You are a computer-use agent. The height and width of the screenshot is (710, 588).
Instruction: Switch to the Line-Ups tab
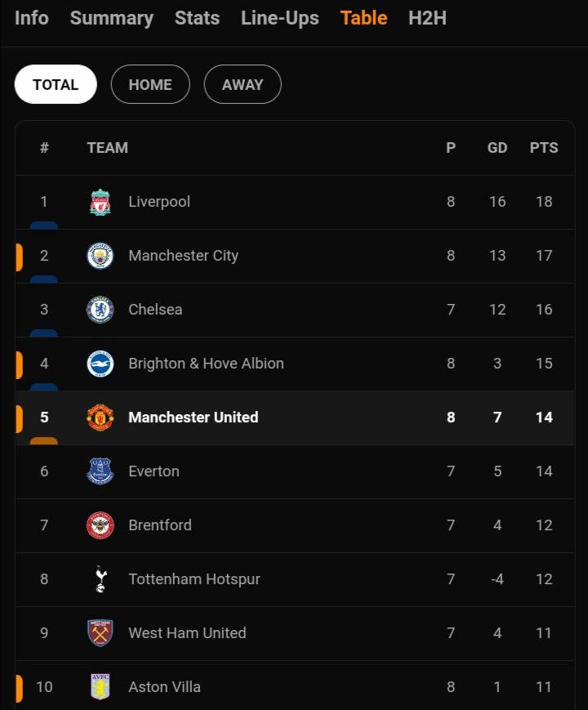click(280, 19)
